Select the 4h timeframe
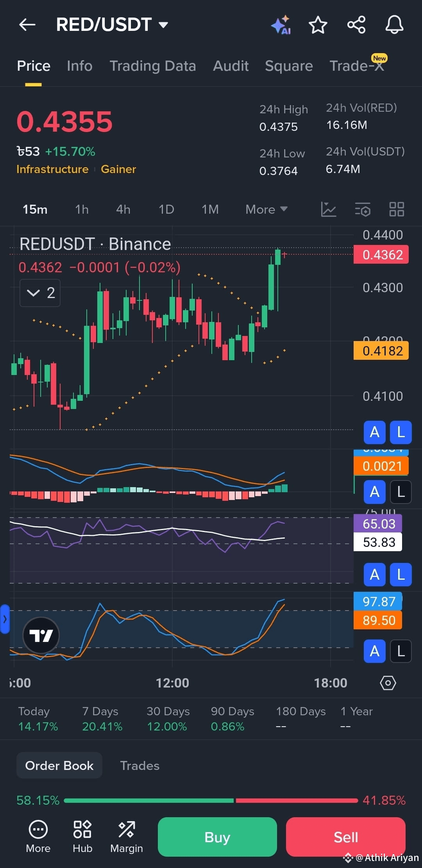This screenshot has width=422, height=868. pyautogui.click(x=123, y=209)
